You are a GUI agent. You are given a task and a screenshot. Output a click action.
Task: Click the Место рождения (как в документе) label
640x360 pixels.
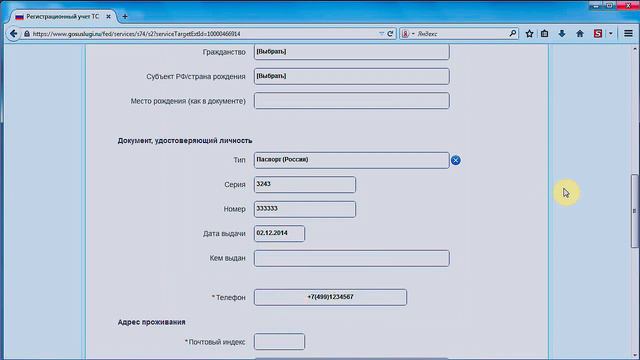pyautogui.click(x=188, y=101)
